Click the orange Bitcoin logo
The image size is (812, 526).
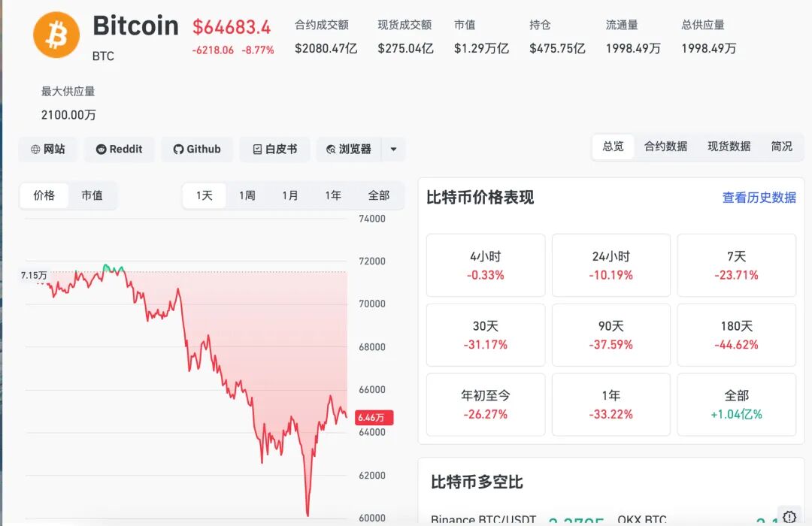click(x=56, y=35)
